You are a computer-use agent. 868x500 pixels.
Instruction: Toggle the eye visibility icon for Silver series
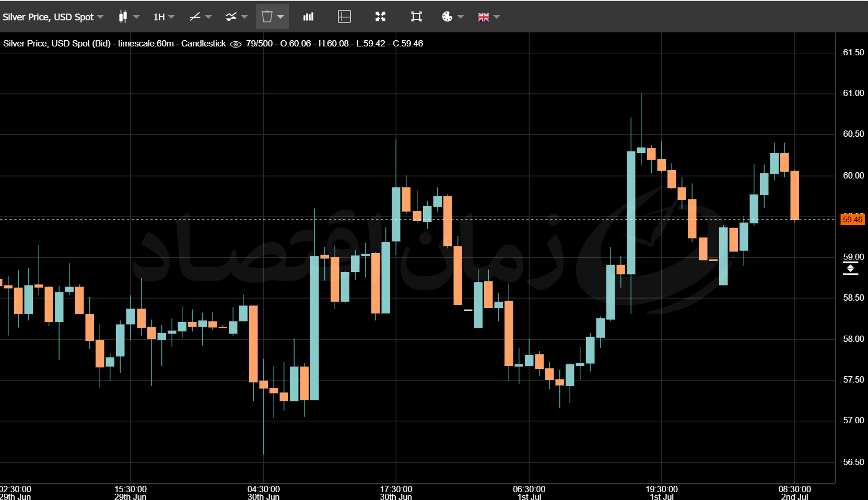pos(236,44)
